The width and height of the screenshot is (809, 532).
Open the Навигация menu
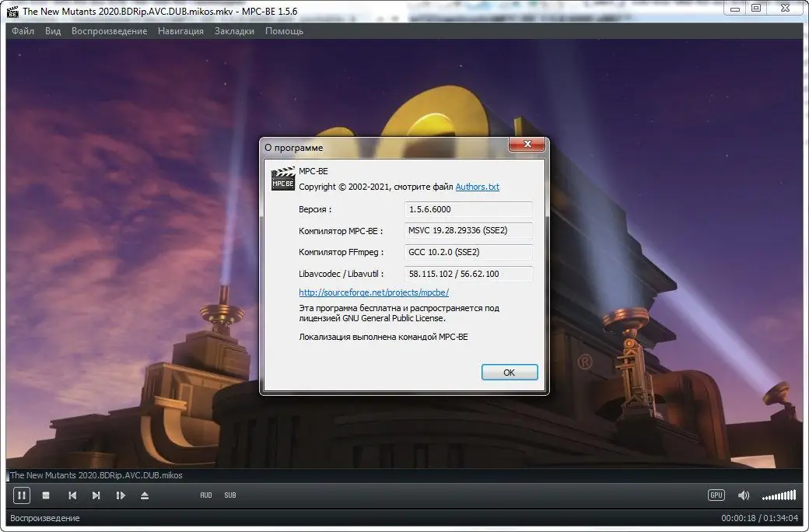pos(180,31)
